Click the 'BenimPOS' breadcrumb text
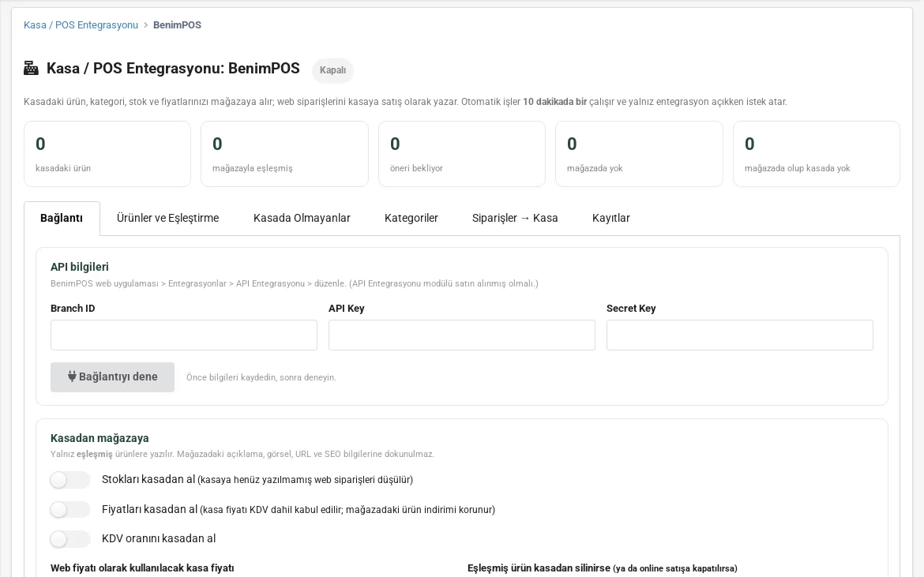 tap(178, 25)
